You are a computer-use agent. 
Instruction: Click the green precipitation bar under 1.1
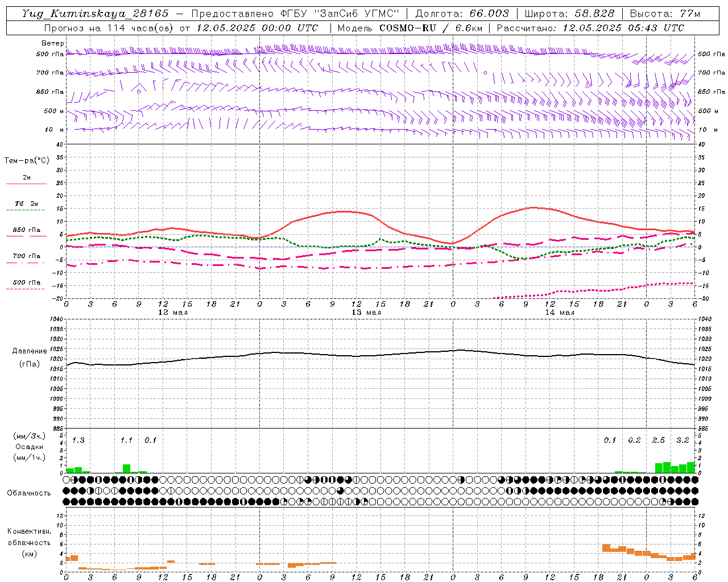click(x=126, y=469)
